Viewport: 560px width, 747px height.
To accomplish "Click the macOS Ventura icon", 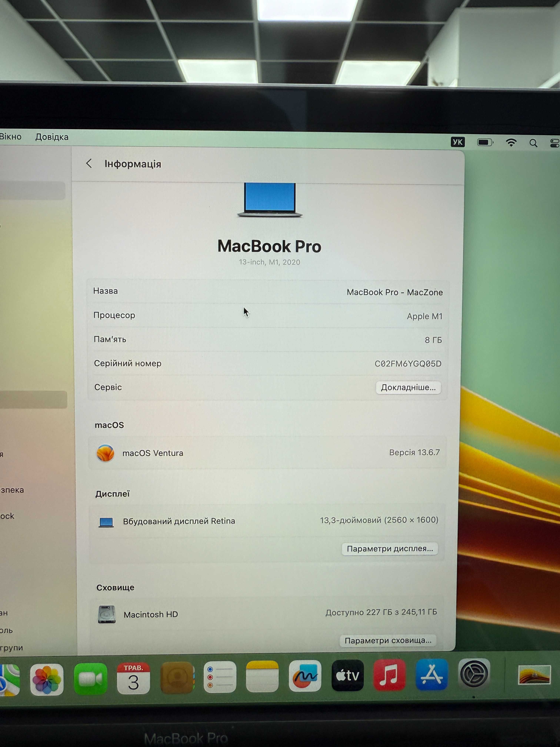I will pos(105,453).
